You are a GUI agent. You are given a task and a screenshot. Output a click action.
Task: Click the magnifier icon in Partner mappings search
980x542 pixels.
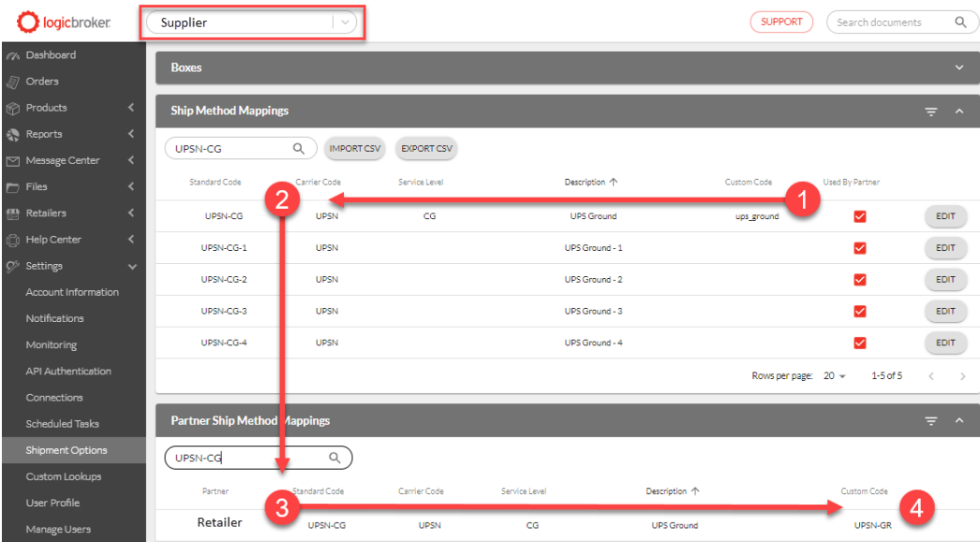point(334,458)
